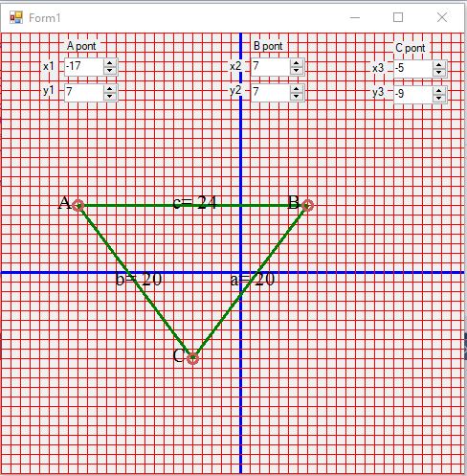
Task: Increase y1 using its up arrow
Action: [x=110, y=89]
